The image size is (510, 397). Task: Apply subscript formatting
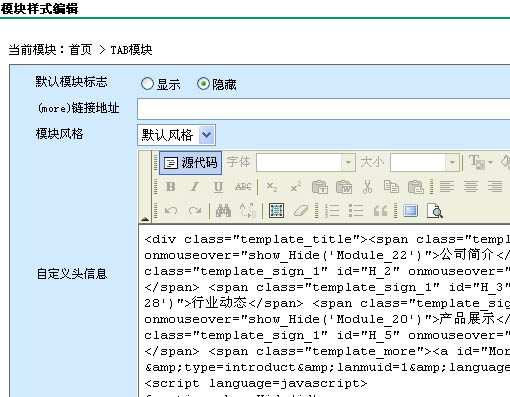pyautogui.click(x=272, y=187)
